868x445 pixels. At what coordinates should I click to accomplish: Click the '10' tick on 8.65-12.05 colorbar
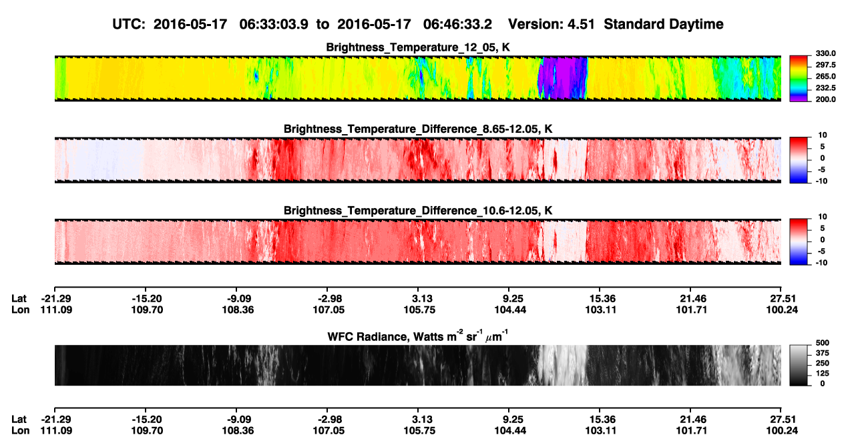[822, 135]
